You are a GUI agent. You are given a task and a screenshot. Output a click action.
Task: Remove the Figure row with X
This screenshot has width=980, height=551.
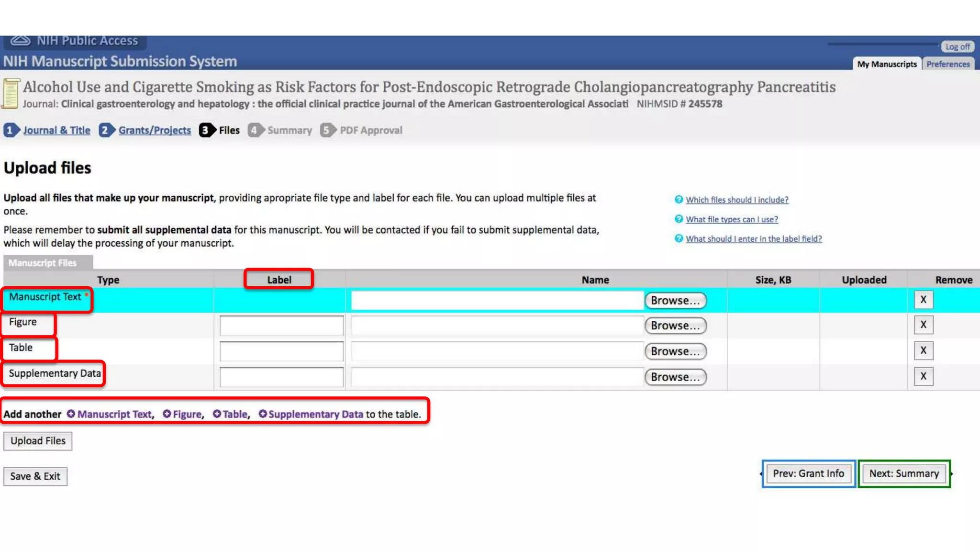pos(923,325)
